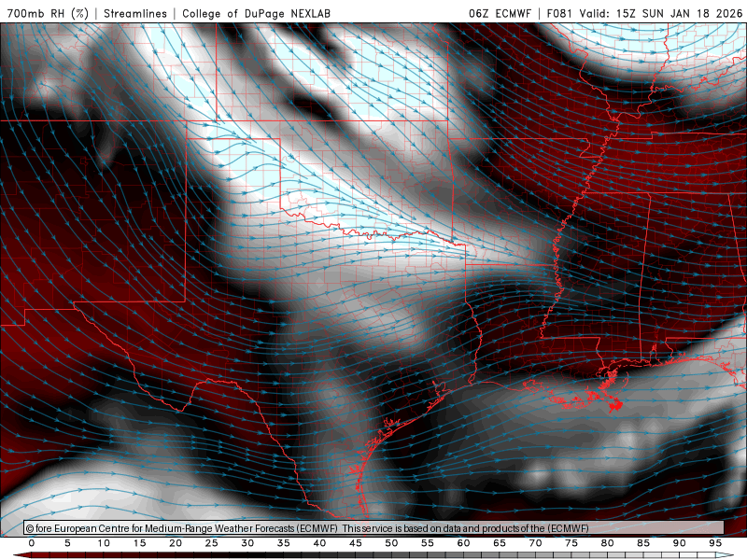Click the "25" legend value
Screen dimensions: 747x560
coord(212,543)
